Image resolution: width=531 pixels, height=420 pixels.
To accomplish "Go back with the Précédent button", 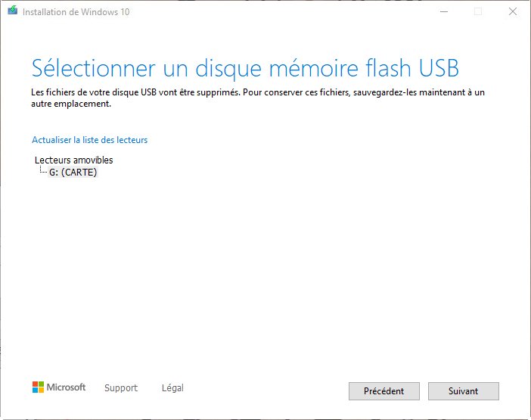I will pyautogui.click(x=383, y=391).
